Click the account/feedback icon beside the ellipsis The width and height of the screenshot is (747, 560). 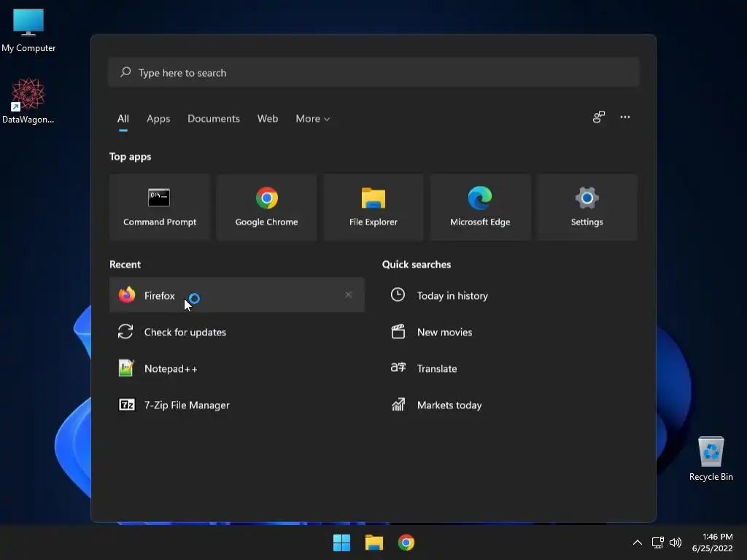(x=599, y=117)
